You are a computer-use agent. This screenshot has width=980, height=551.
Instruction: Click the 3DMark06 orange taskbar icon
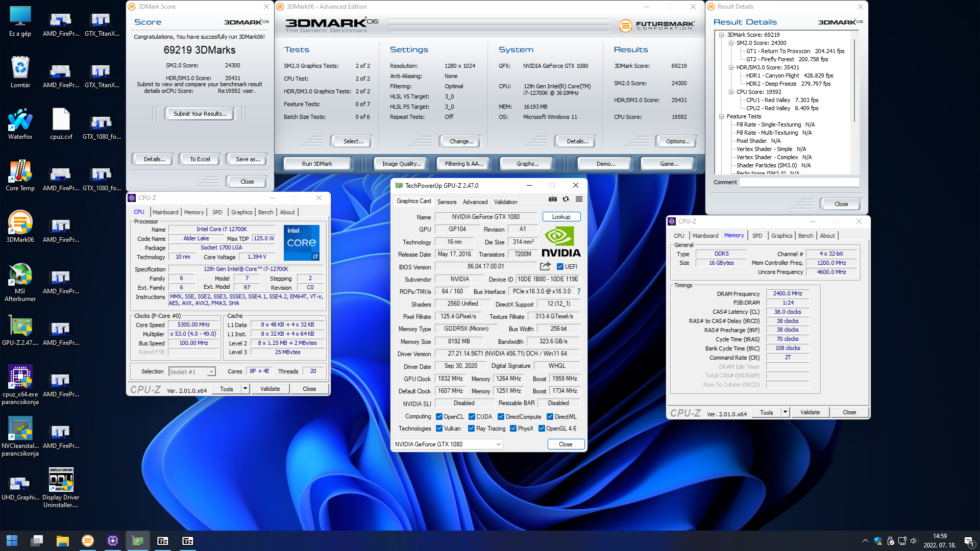88,540
